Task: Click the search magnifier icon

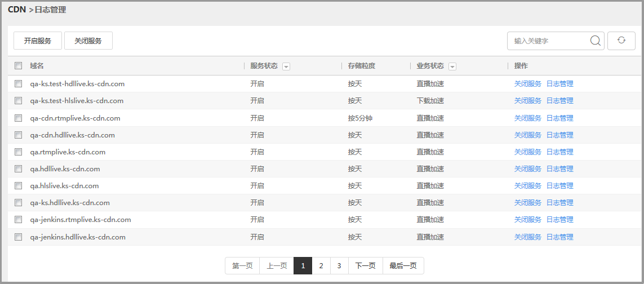Action: point(595,41)
